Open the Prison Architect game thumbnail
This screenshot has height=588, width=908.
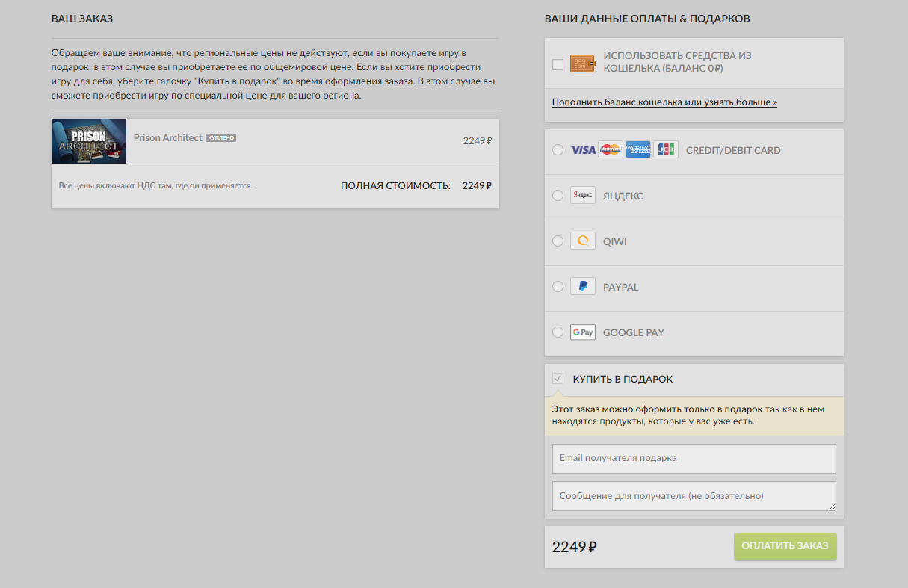point(89,141)
